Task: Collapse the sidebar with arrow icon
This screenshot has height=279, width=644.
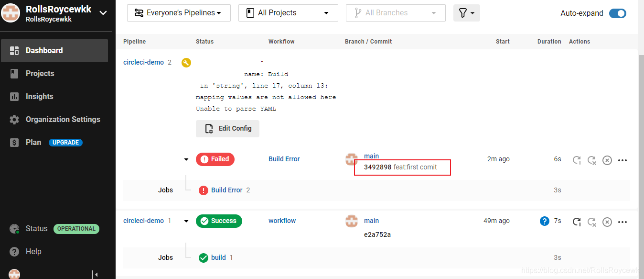Action: 95,275
